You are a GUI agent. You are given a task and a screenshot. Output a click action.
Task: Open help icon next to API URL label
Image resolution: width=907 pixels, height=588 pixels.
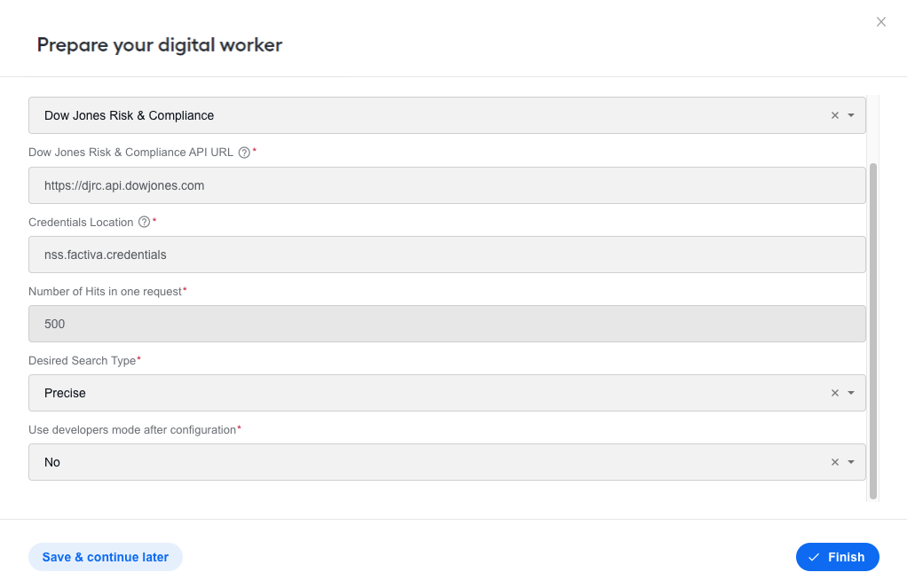point(245,153)
